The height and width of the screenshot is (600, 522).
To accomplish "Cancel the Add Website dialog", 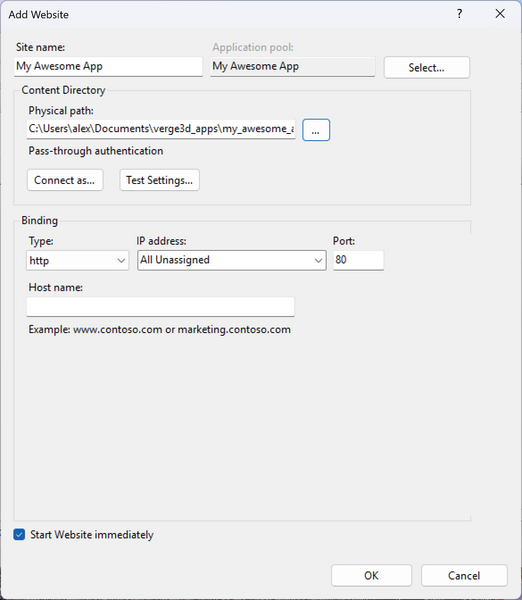I will [x=464, y=576].
